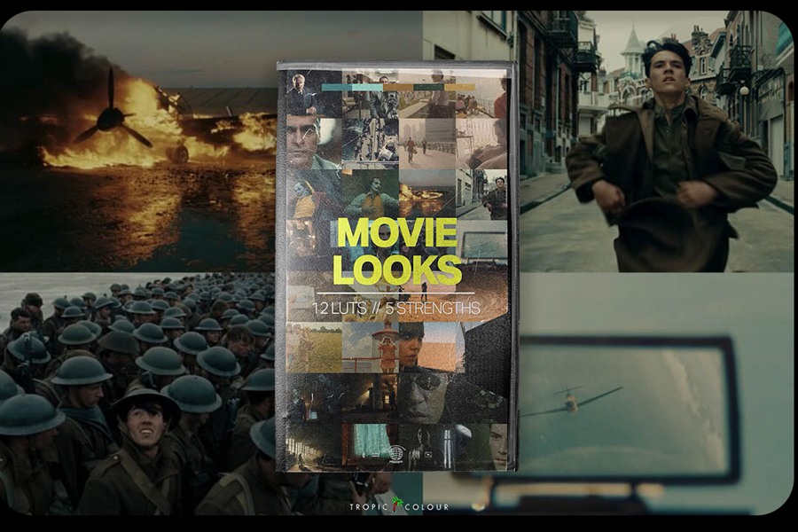The width and height of the screenshot is (798, 532).
Task: Click the COLOUR word in the footer logo
Action: [x=426, y=507]
